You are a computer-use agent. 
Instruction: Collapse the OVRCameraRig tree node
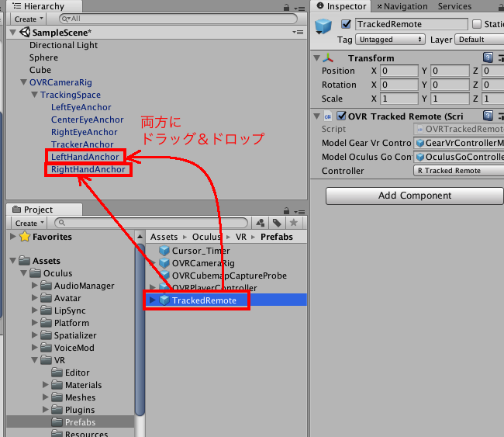(23, 82)
